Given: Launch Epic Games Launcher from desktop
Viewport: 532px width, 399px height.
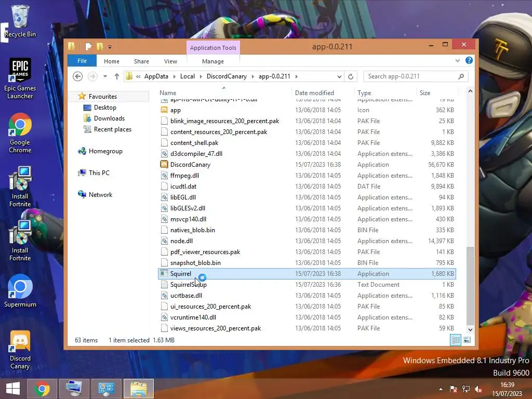Looking at the screenshot, I should (x=20, y=79).
